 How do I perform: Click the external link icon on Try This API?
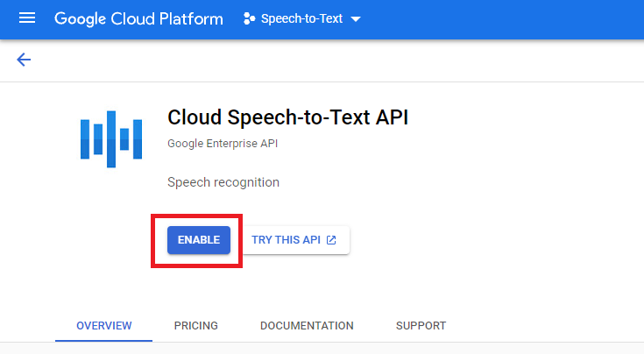pyautogui.click(x=331, y=239)
